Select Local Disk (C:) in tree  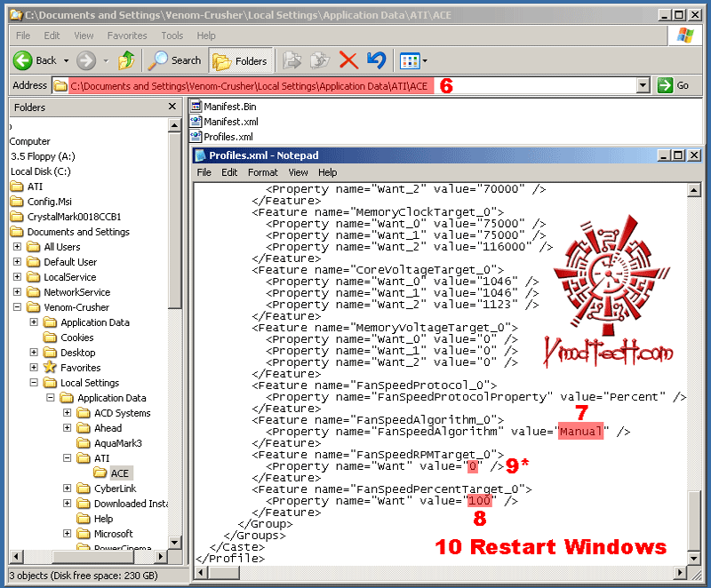41,171
